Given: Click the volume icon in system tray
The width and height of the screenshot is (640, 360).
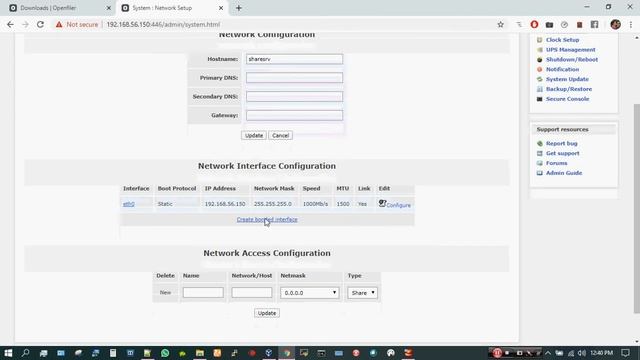Looking at the screenshot, I should coord(582,353).
